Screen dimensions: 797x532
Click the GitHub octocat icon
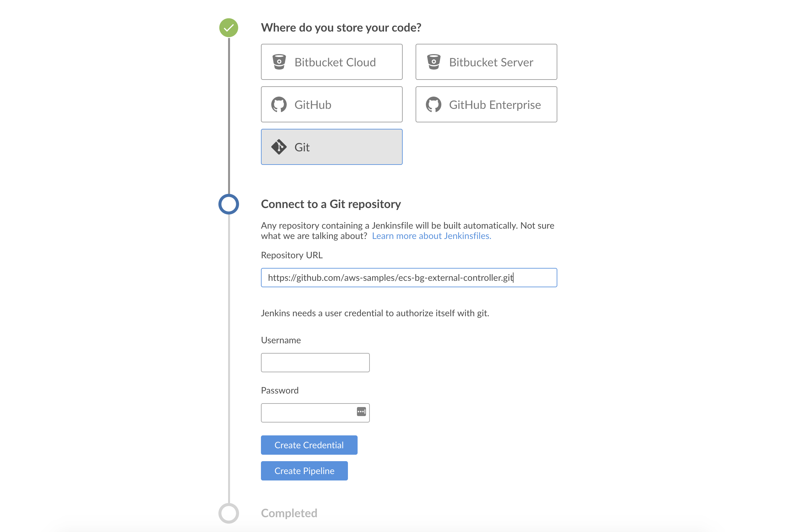(x=279, y=104)
